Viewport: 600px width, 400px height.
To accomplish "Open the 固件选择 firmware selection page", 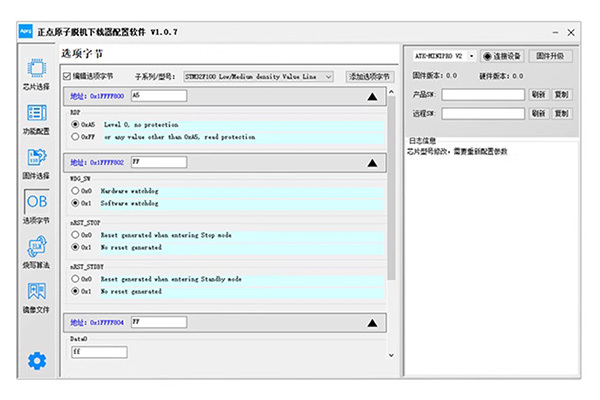I will (x=36, y=162).
